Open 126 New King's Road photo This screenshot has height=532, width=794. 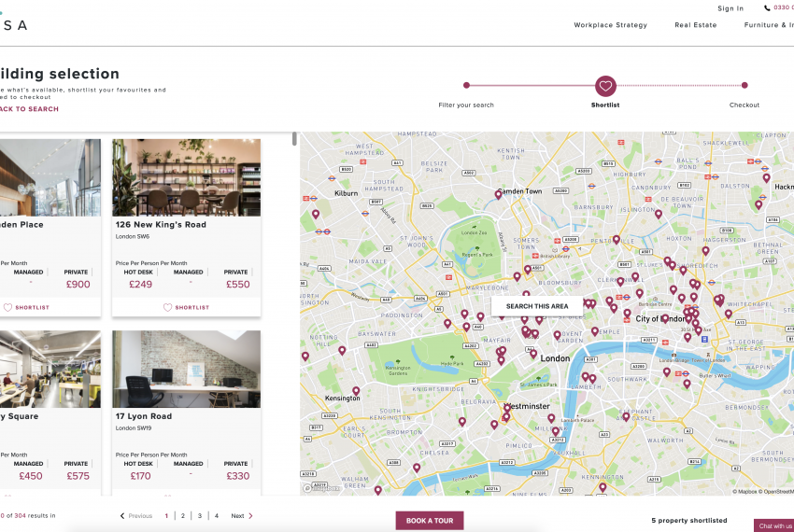[186, 177]
